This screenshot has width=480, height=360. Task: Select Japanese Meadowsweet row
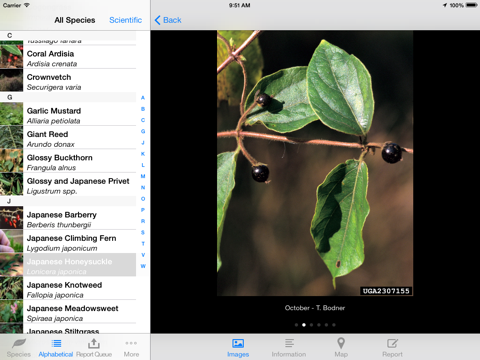68,311
